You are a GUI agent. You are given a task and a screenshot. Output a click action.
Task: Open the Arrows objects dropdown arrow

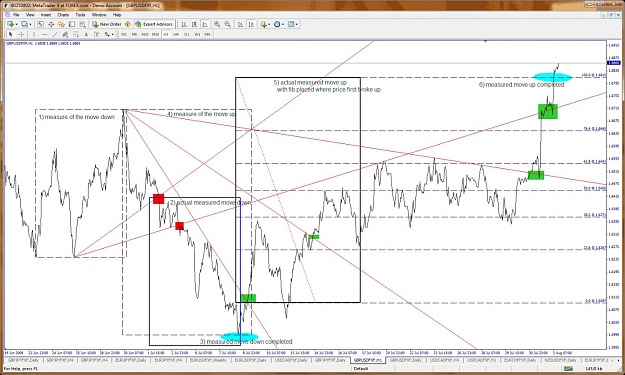point(112,34)
